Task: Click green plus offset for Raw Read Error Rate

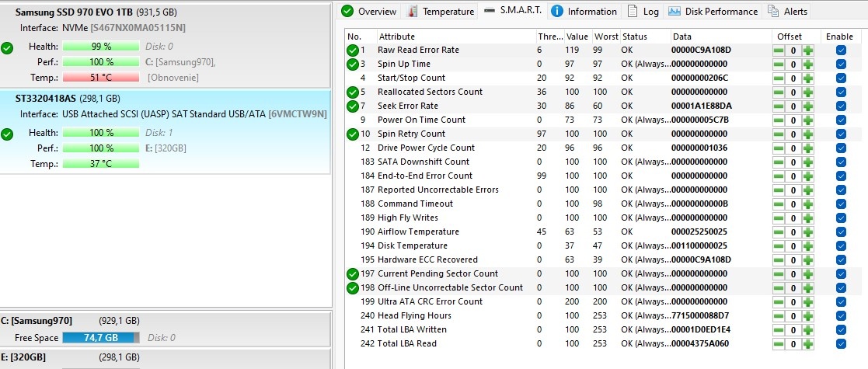Action: (x=808, y=50)
